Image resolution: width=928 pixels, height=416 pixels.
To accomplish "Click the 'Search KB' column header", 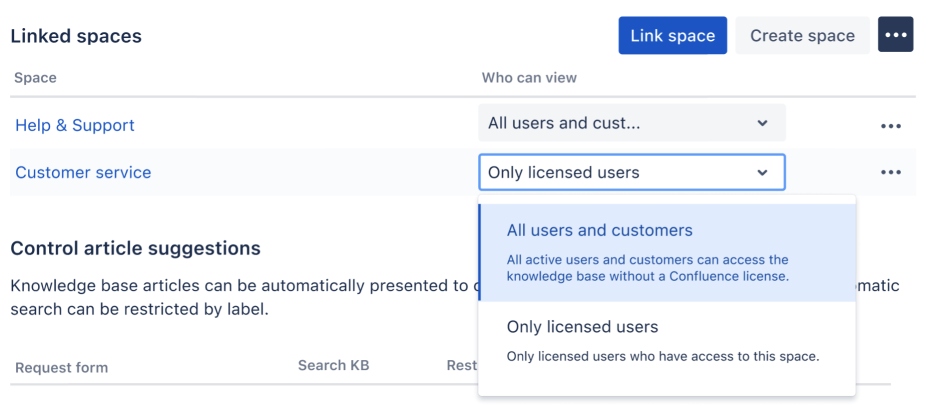I will [x=333, y=365].
